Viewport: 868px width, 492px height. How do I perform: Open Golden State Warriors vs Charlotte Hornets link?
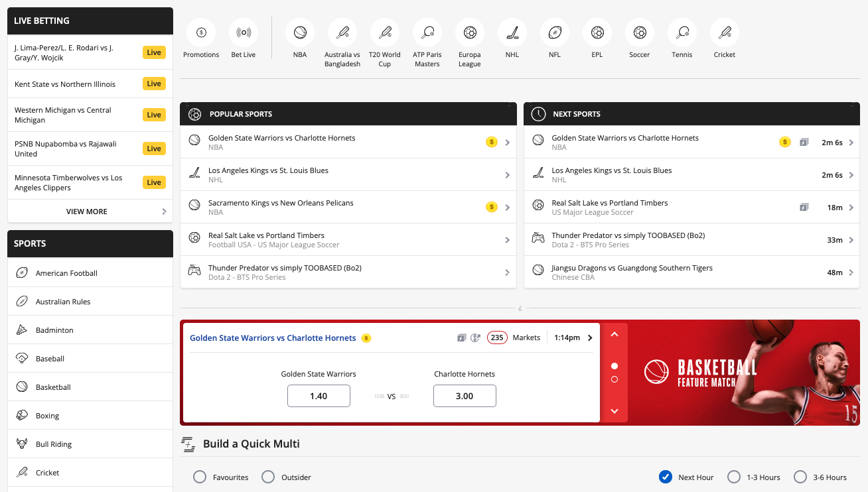273,338
